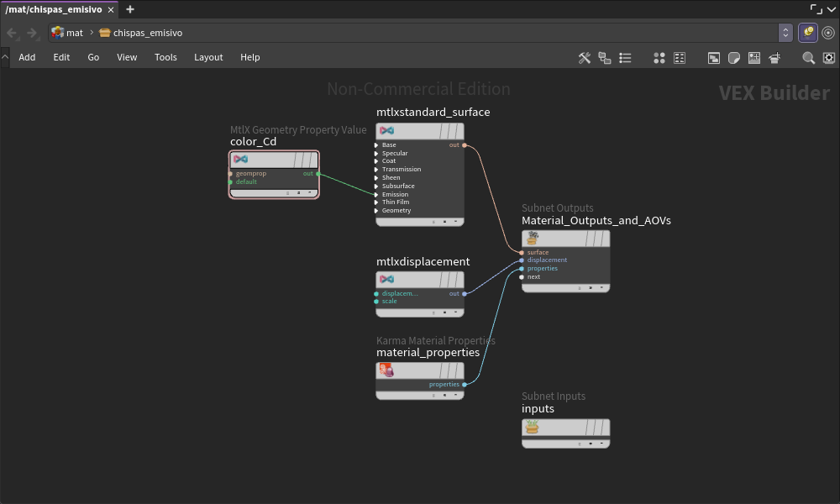
Task: Add a new tab with plus
Action: [x=130, y=9]
